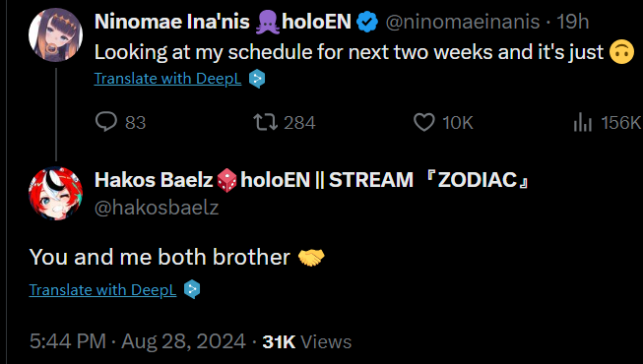Click the purple octopus emoji in Ina's name
643x364 pixels.
[x=268, y=22]
